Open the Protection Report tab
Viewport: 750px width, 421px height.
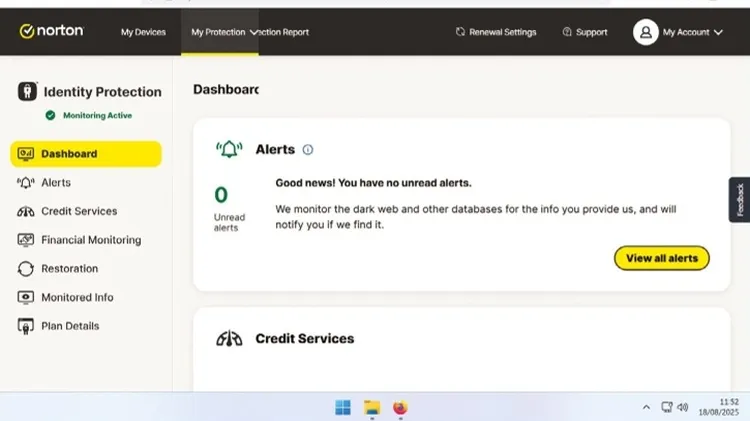click(x=284, y=32)
